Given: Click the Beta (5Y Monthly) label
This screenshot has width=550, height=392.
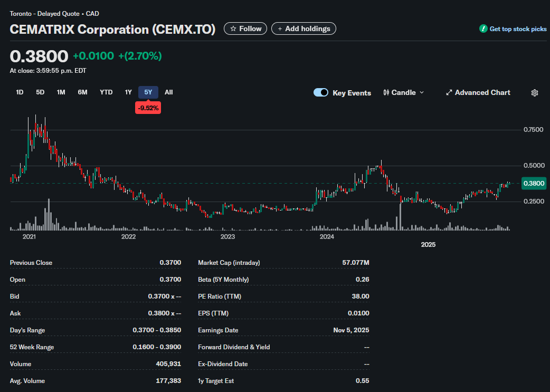Looking at the screenshot, I should point(223,280).
